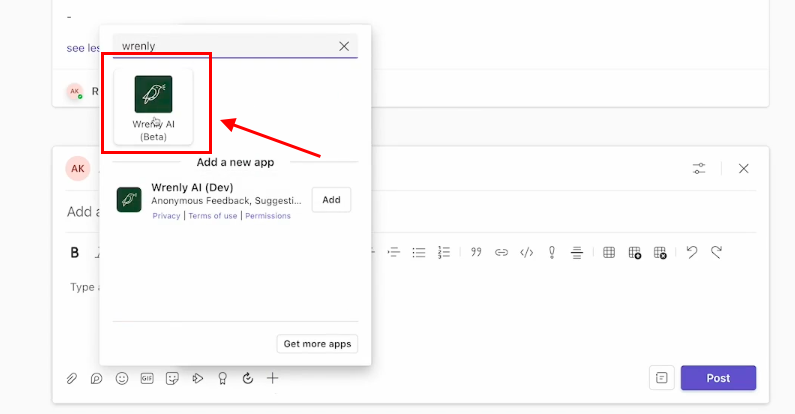Click the table icon with plus badge
This screenshot has height=414, width=795.
(634, 252)
